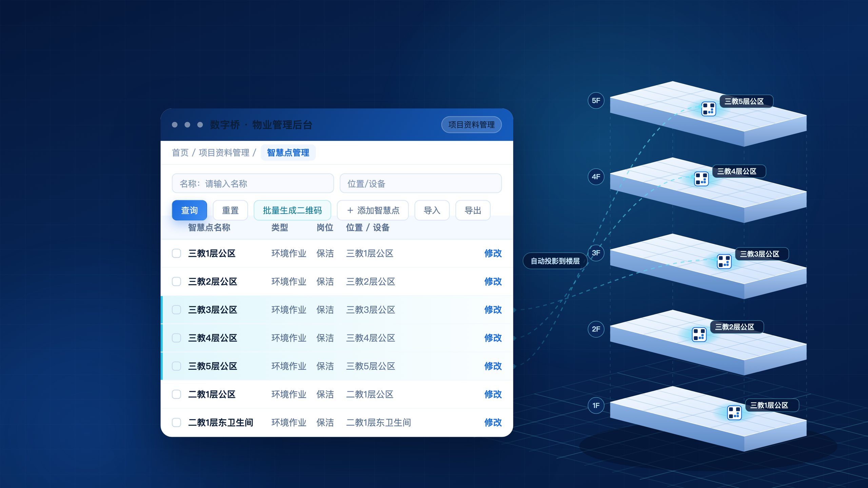
Task: Select the 5F floor badge
Action: tap(596, 101)
